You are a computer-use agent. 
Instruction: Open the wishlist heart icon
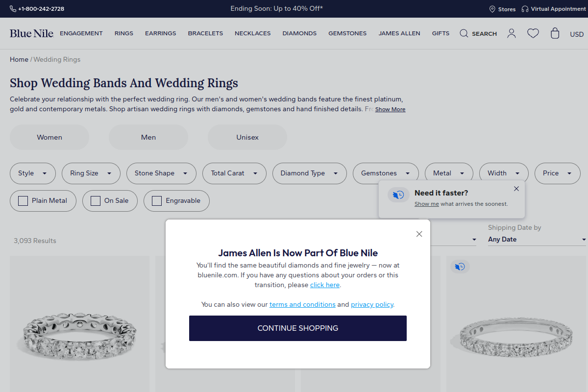tap(533, 33)
